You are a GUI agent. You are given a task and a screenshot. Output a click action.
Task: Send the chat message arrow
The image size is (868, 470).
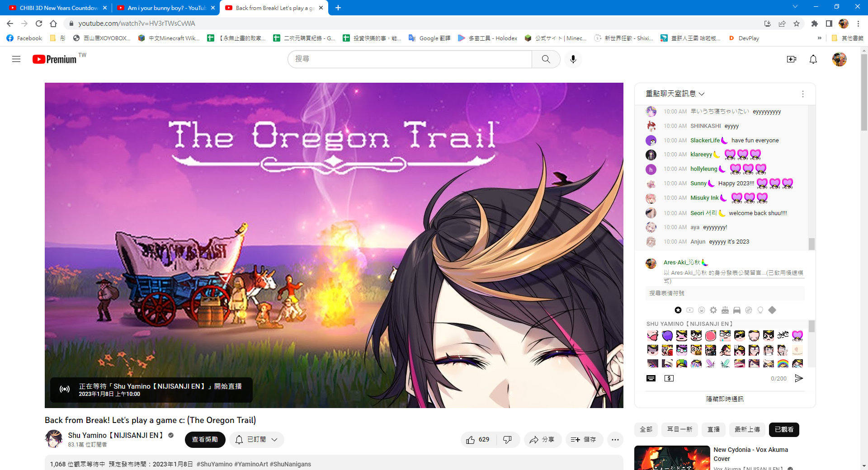click(x=799, y=378)
